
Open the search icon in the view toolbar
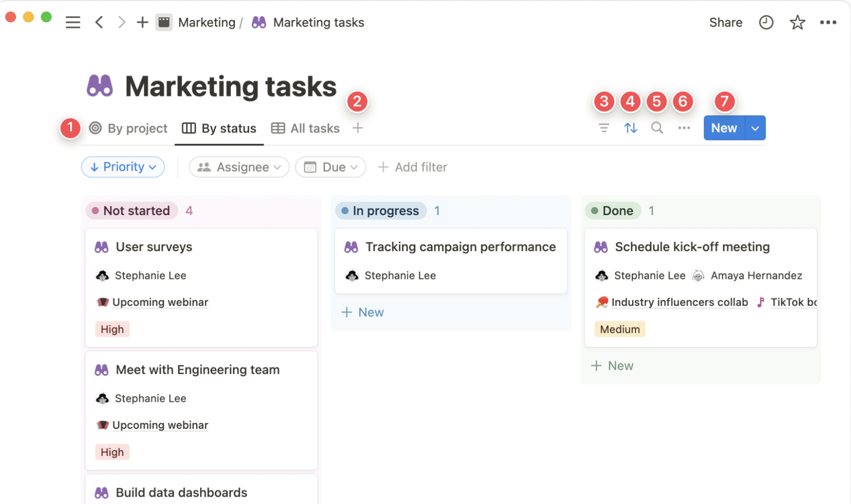click(x=657, y=128)
